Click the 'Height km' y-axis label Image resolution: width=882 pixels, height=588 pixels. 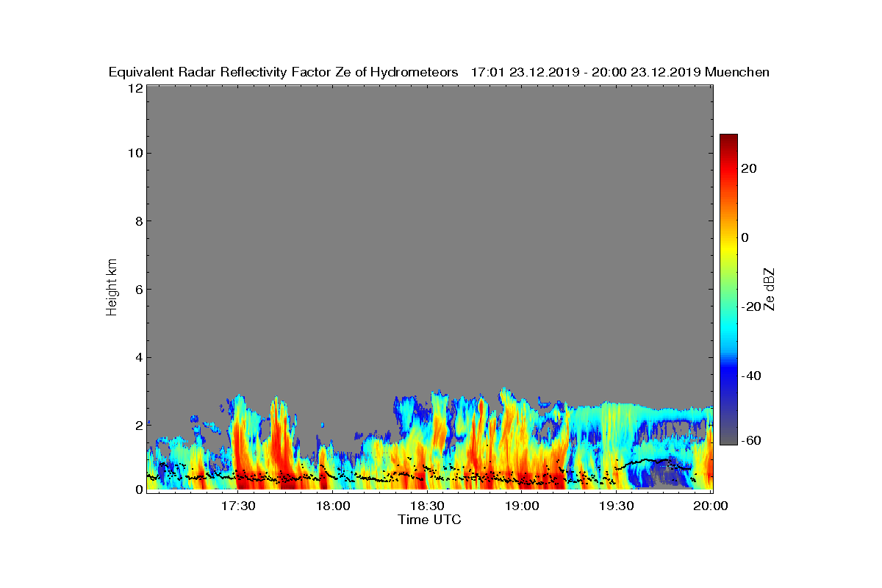[112, 289]
